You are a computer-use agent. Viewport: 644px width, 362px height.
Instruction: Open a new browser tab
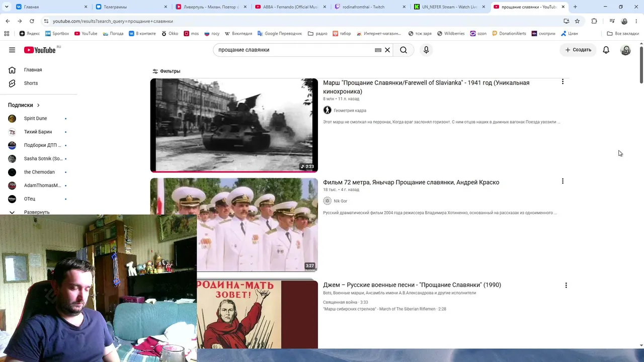(575, 7)
